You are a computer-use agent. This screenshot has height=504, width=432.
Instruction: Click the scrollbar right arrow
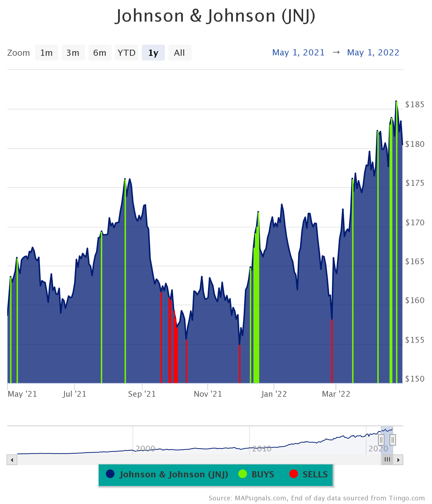pyautogui.click(x=398, y=460)
